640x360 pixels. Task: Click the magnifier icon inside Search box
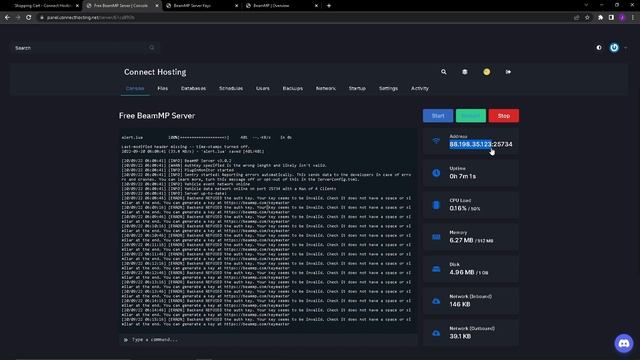(151, 48)
